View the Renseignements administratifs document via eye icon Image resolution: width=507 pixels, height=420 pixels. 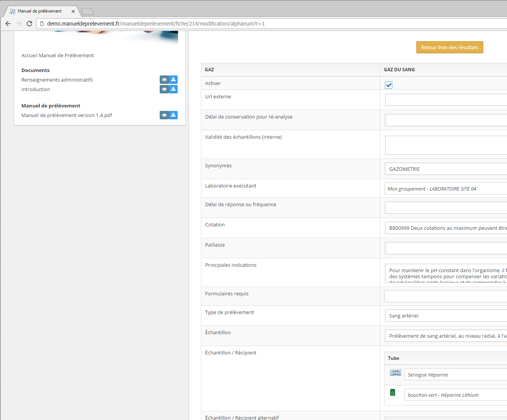click(164, 80)
